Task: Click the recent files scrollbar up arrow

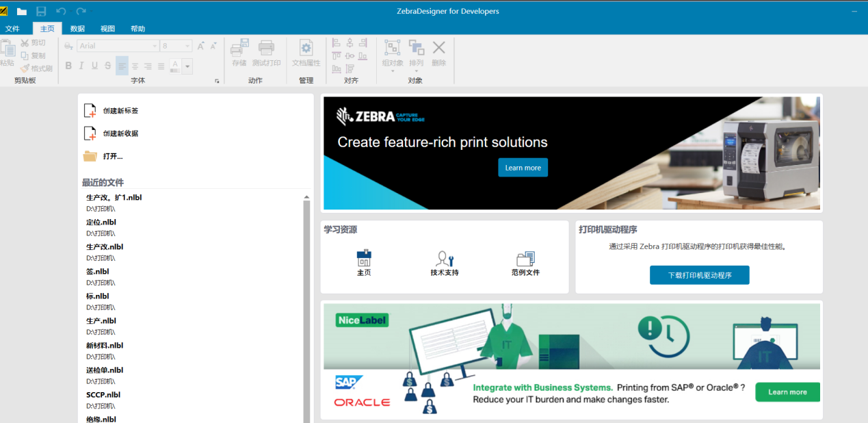Action: [x=306, y=197]
